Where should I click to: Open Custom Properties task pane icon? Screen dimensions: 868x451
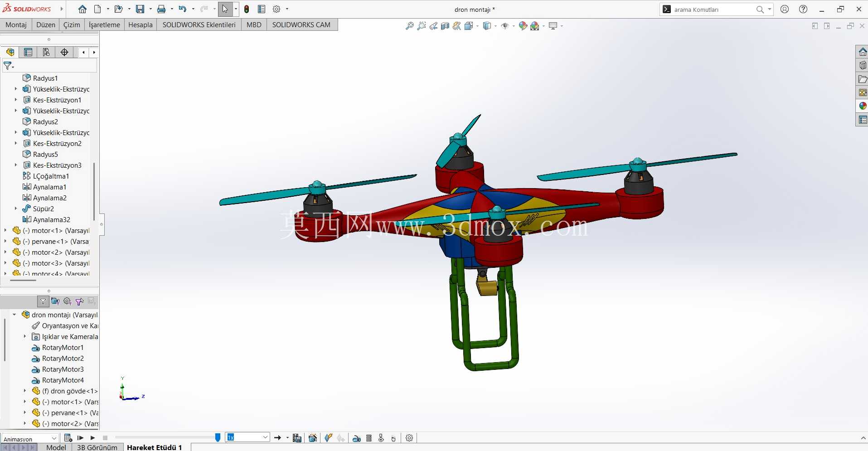[862, 120]
